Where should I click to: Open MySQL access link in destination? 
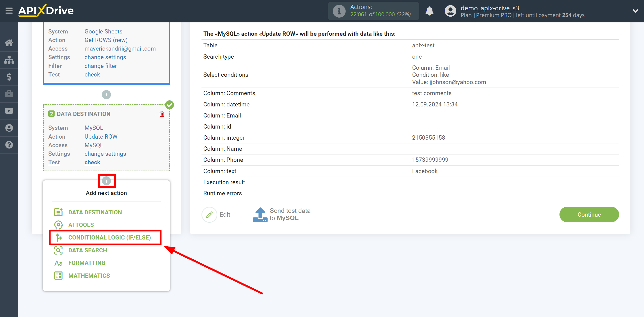click(94, 145)
